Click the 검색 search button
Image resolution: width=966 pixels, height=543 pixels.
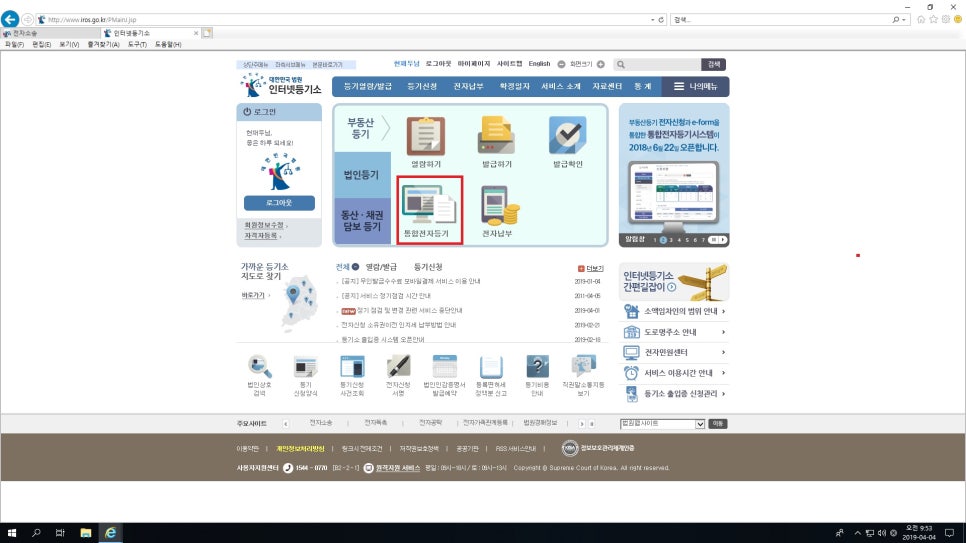713,64
